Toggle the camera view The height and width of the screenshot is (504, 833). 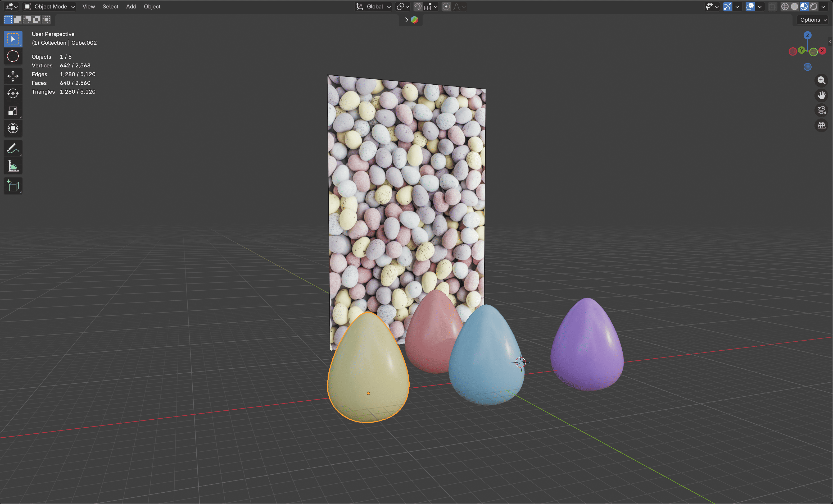[821, 110]
